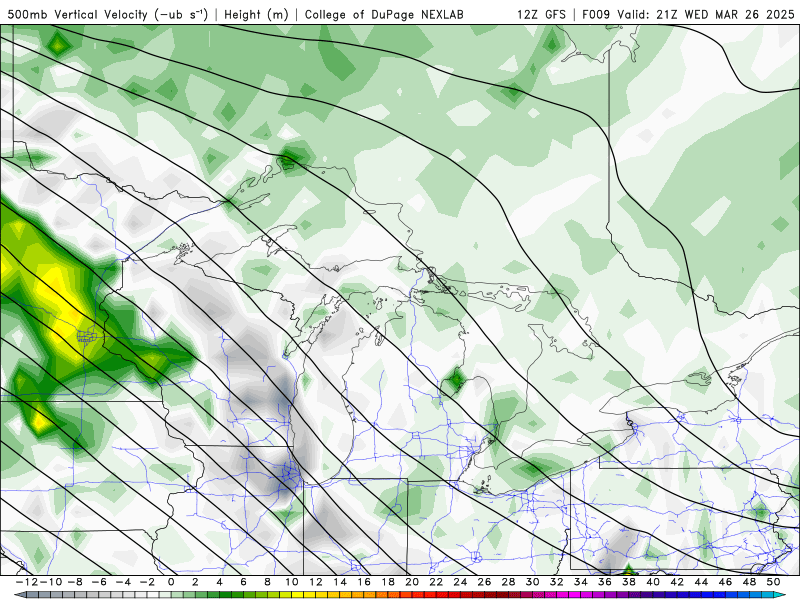
Task: Click the '16' value on the color scale
Action: (x=364, y=582)
